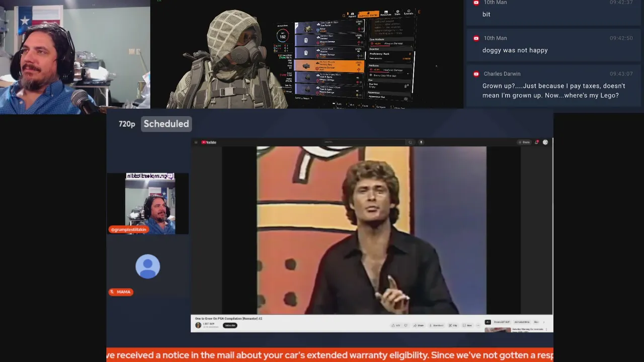Open the Apparel tab in game menu
644x362 pixels.
(351, 15)
